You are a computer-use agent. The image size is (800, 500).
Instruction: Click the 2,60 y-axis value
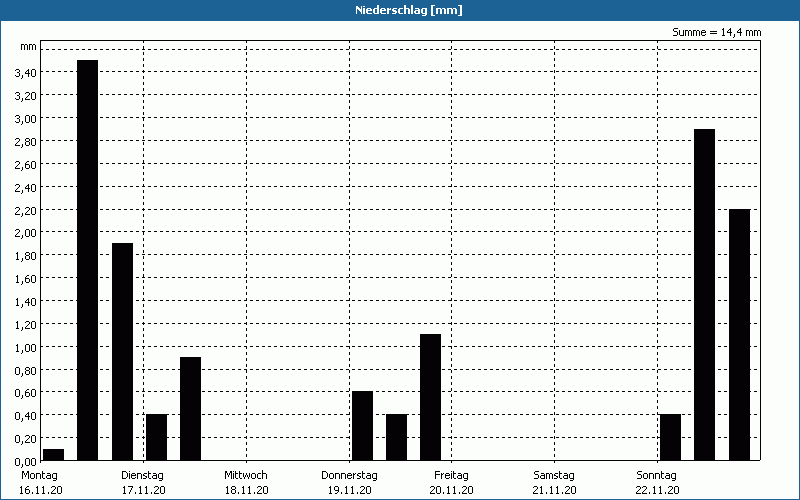[x=26, y=164]
